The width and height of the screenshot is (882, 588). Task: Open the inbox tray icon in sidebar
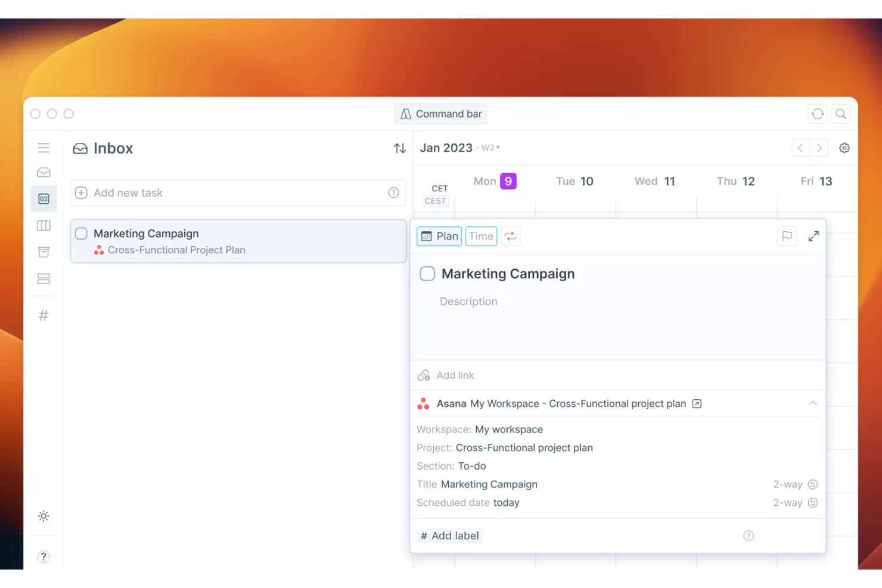click(44, 172)
